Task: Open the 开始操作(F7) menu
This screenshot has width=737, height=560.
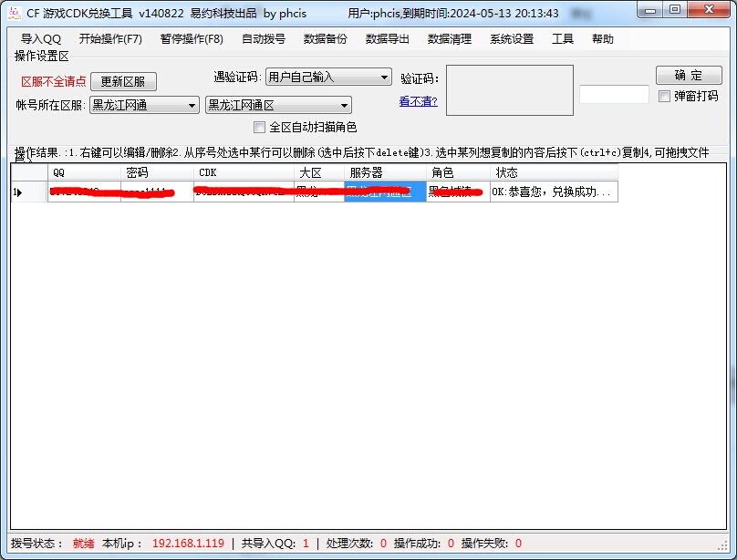Action: [110, 39]
